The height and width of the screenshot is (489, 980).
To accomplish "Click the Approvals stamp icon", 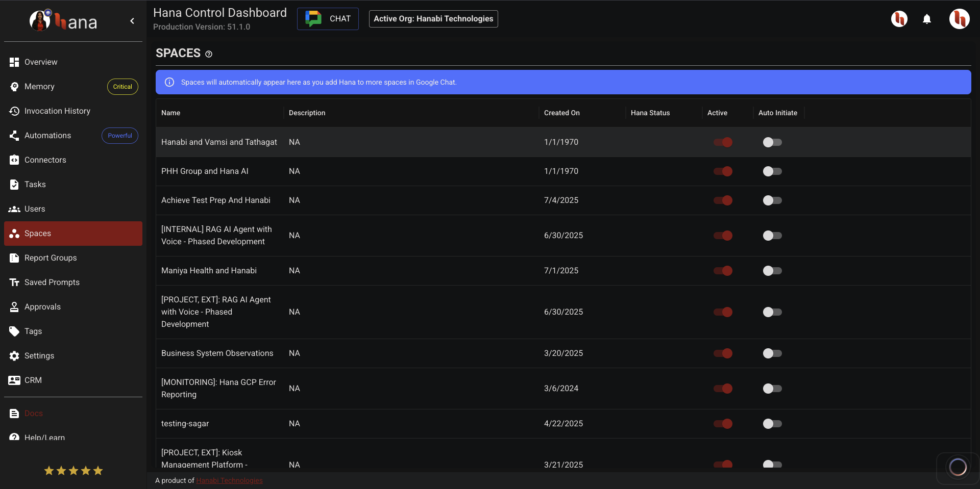I will click(x=14, y=307).
